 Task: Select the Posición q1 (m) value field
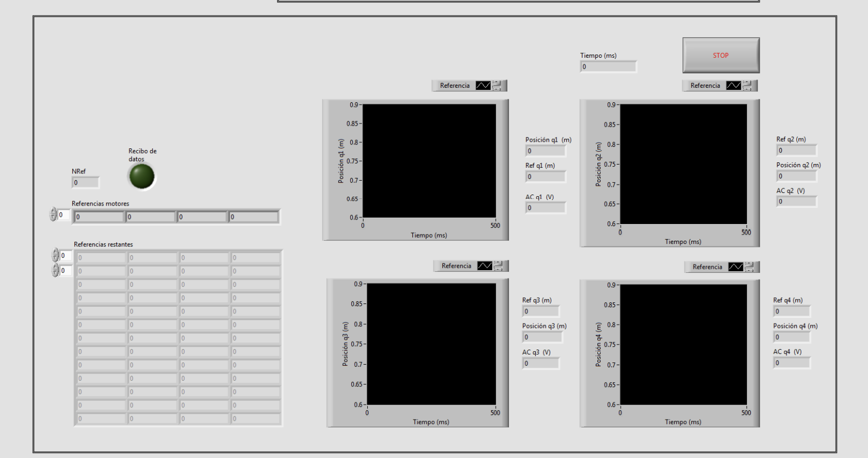(545, 151)
